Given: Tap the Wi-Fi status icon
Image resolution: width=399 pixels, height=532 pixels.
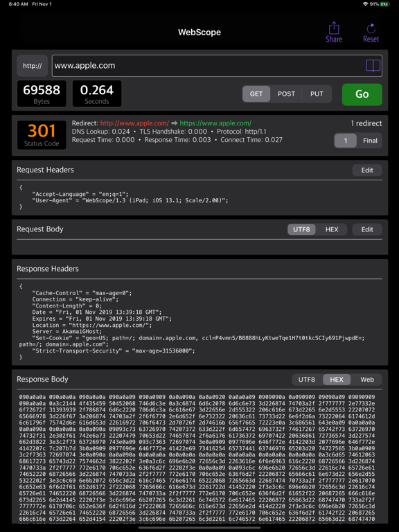Looking at the screenshot, I should 366,4.
